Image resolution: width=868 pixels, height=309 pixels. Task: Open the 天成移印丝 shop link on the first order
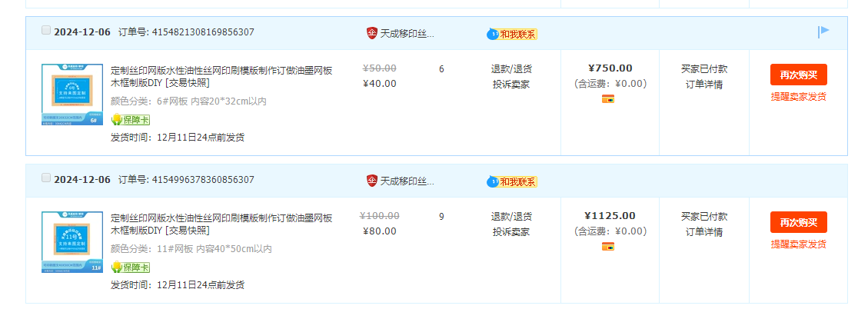coord(407,33)
